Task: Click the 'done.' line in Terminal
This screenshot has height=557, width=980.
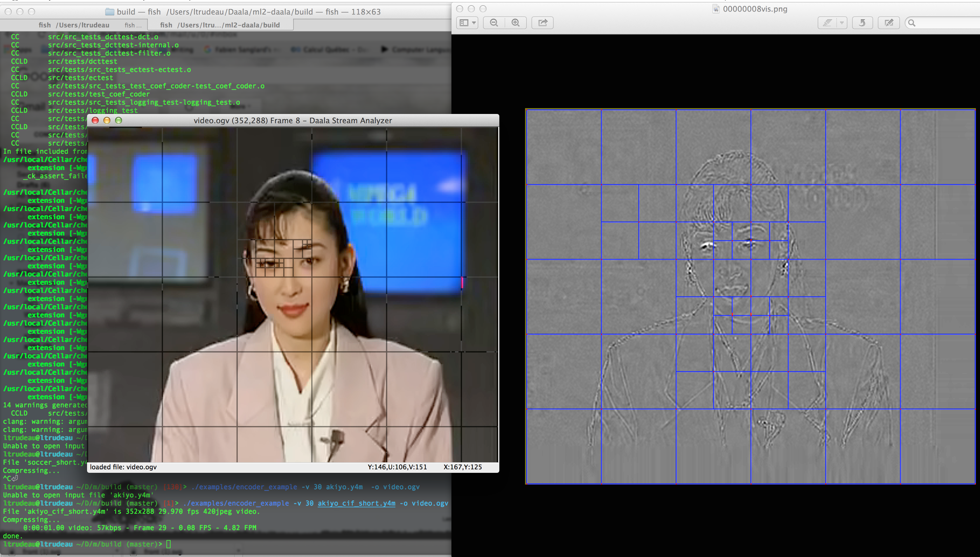Action: (13, 536)
